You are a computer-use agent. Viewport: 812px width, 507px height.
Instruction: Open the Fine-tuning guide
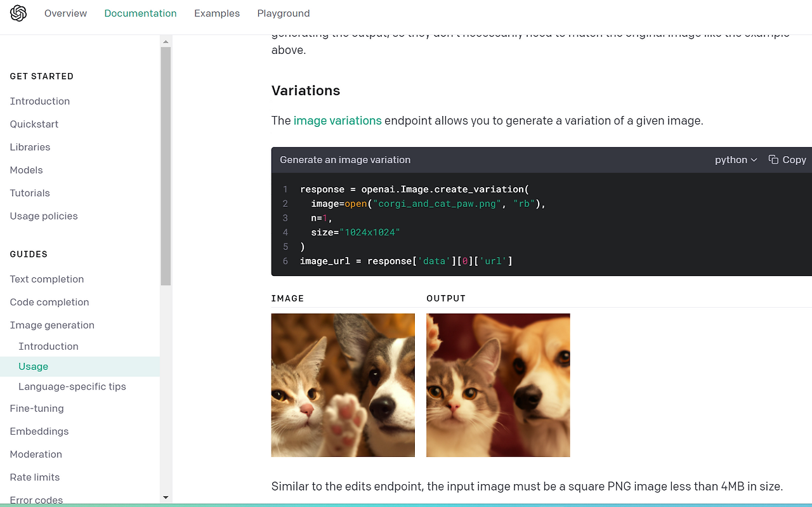pyautogui.click(x=37, y=409)
